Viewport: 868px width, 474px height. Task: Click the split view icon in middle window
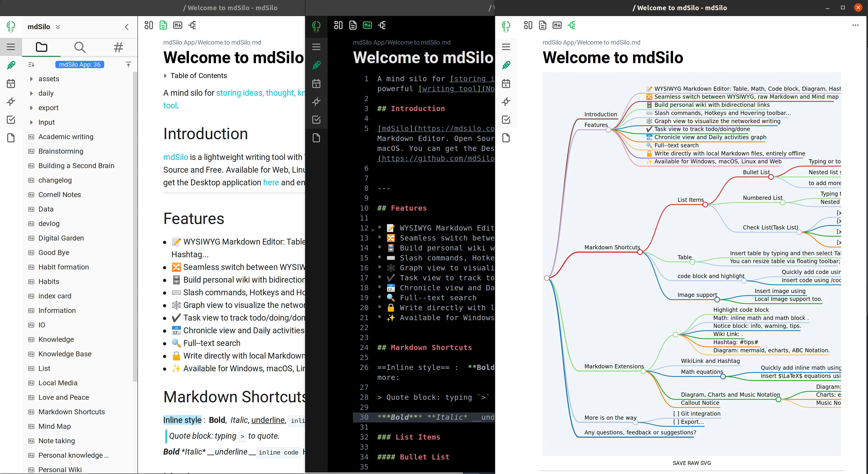pos(338,25)
